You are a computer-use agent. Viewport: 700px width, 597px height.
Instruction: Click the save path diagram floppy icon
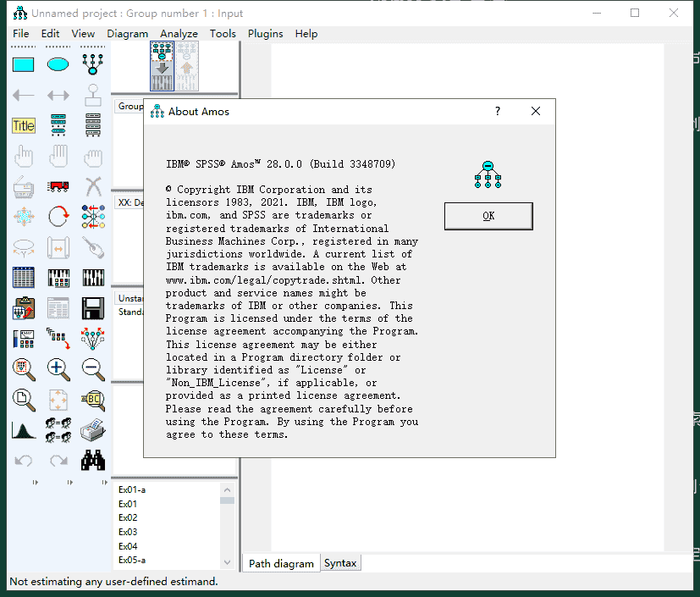pos(93,307)
